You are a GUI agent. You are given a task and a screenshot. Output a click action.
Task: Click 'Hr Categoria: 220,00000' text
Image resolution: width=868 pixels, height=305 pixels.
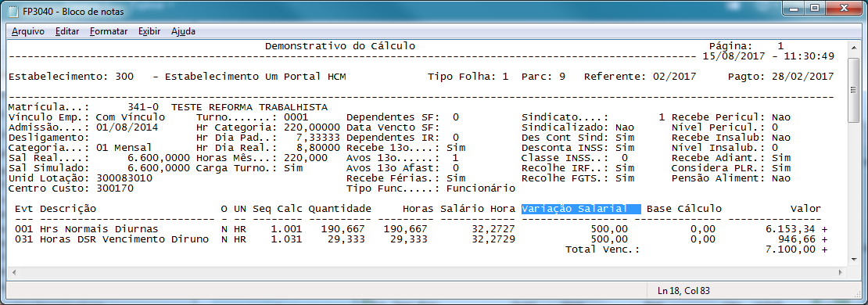pos(268,127)
